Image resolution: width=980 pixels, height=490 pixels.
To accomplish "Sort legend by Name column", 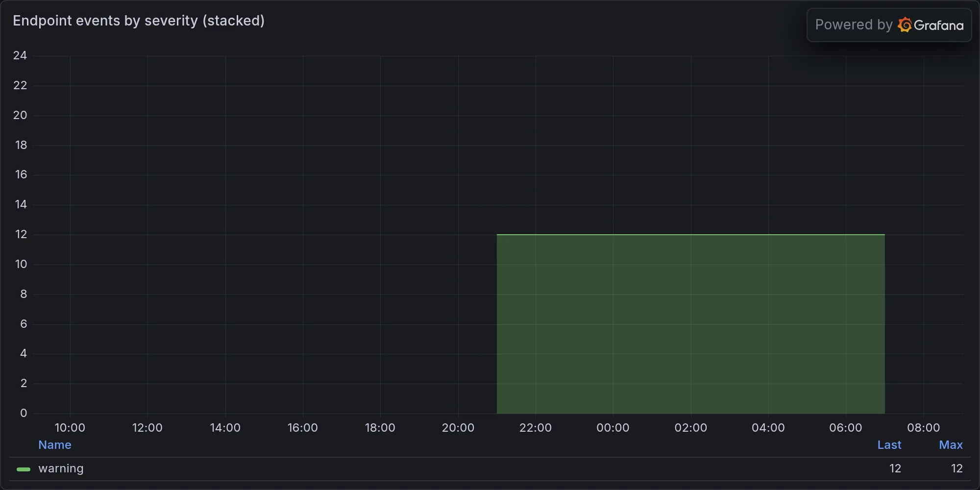I will [55, 445].
